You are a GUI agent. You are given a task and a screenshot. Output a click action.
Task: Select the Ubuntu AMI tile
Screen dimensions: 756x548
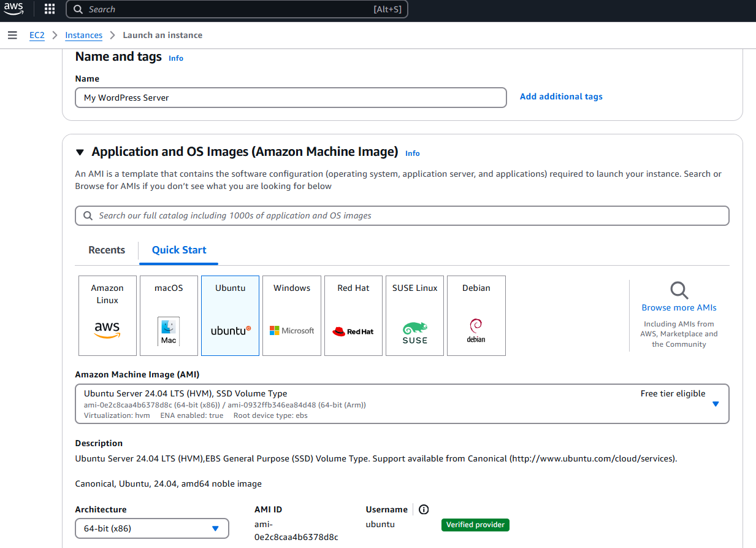tap(230, 315)
